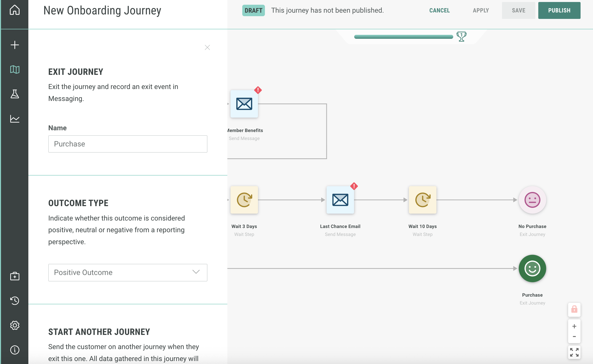Screen dimensions: 593x364
Task: Toggle the canvas lock icon
Action: pos(574,309)
